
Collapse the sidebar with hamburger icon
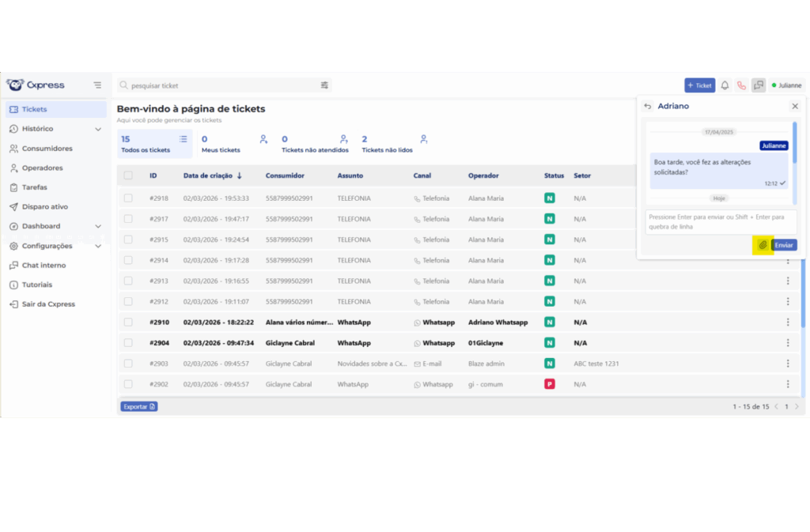coord(97,85)
